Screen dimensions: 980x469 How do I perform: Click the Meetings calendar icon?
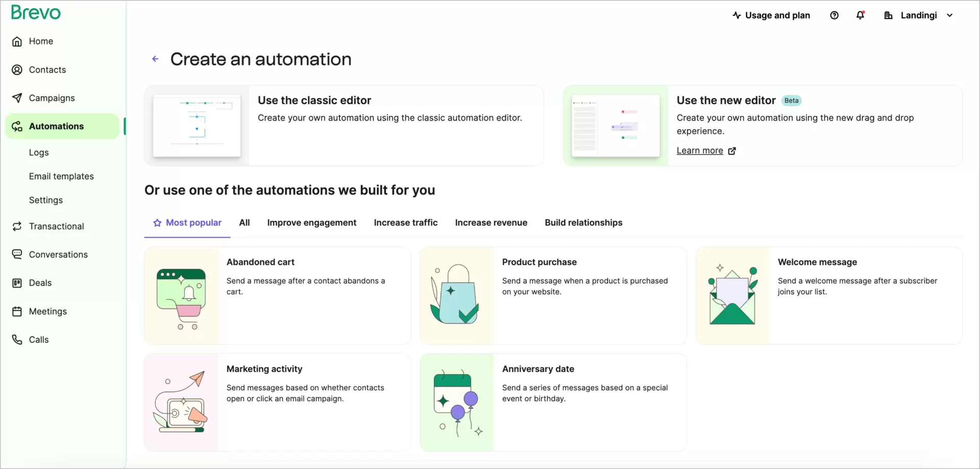17,311
